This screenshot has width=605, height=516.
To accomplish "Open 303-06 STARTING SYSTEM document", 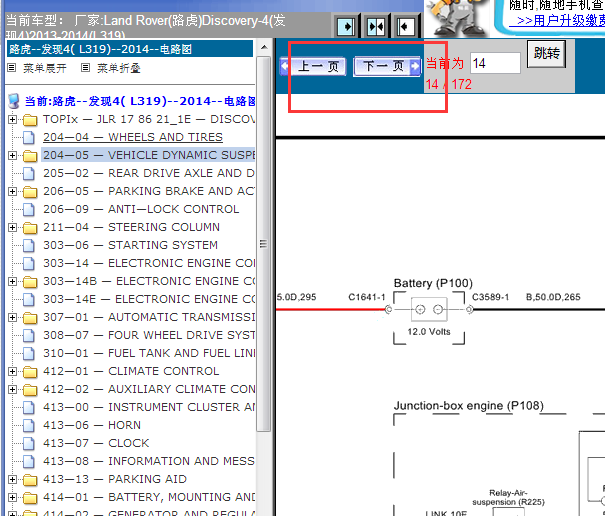I will (x=130, y=245).
